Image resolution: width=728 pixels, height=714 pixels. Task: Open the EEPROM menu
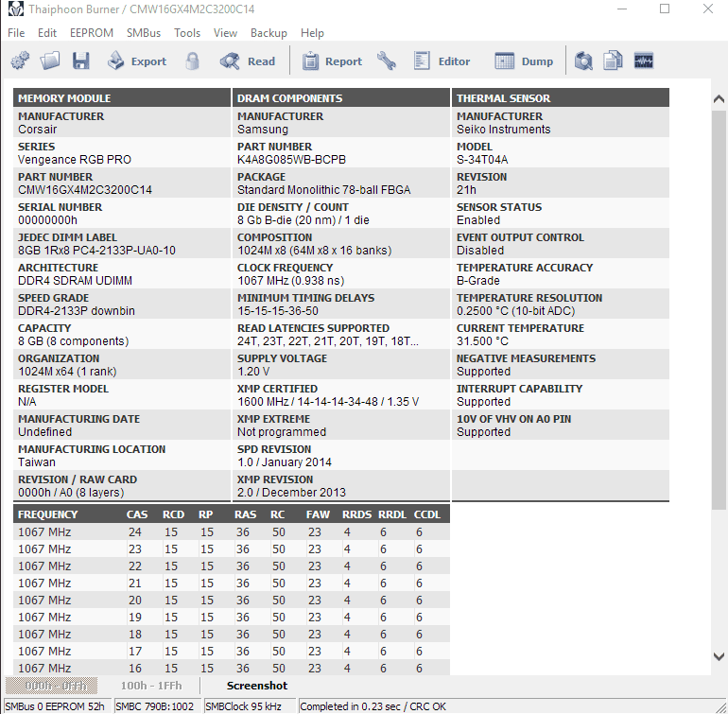[92, 33]
